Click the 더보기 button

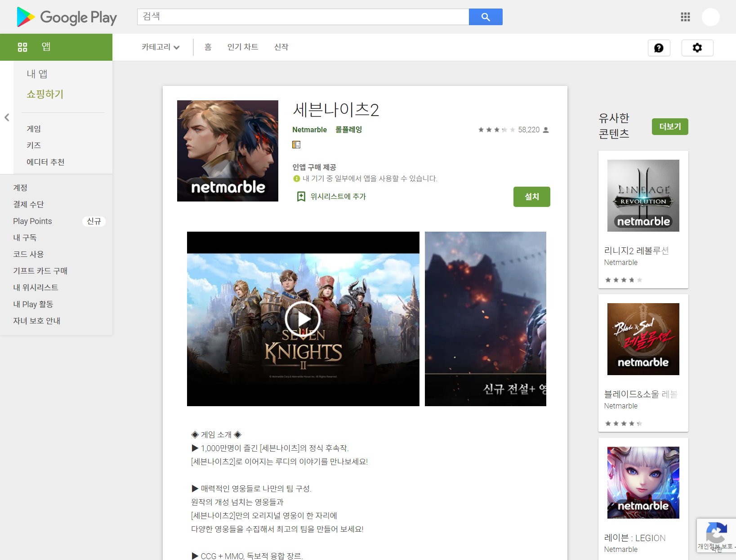tap(670, 126)
